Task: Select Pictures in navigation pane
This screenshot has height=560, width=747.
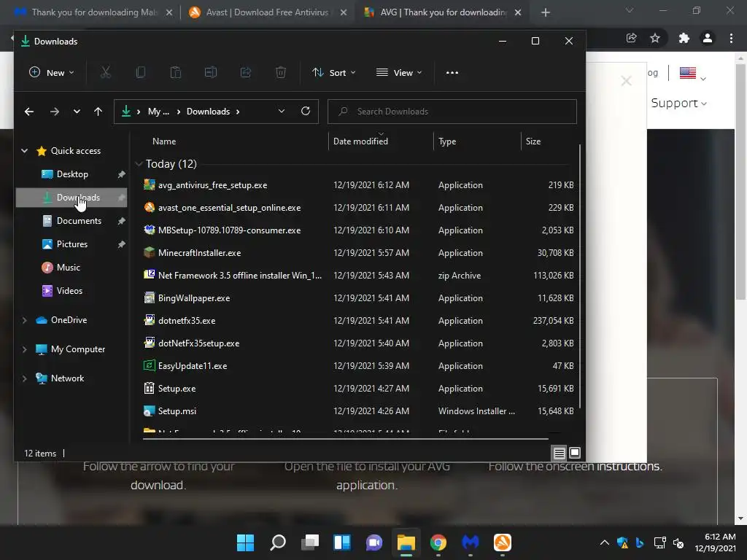Action: click(x=71, y=244)
